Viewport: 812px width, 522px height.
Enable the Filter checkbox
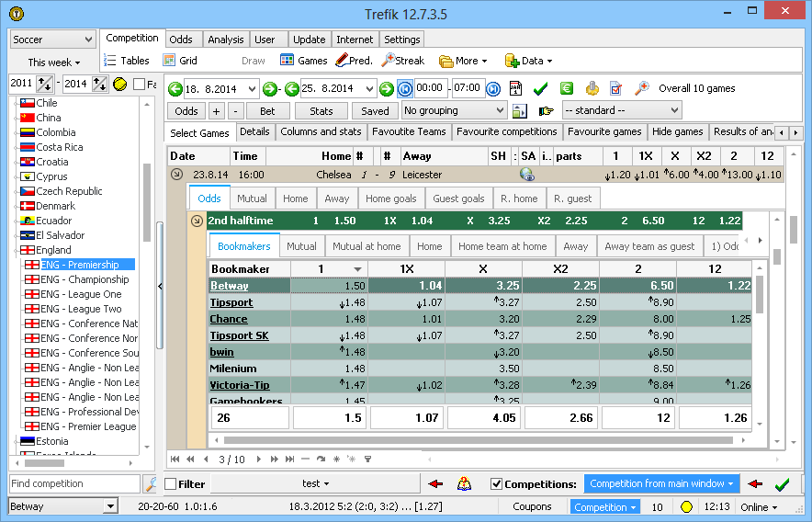171,484
